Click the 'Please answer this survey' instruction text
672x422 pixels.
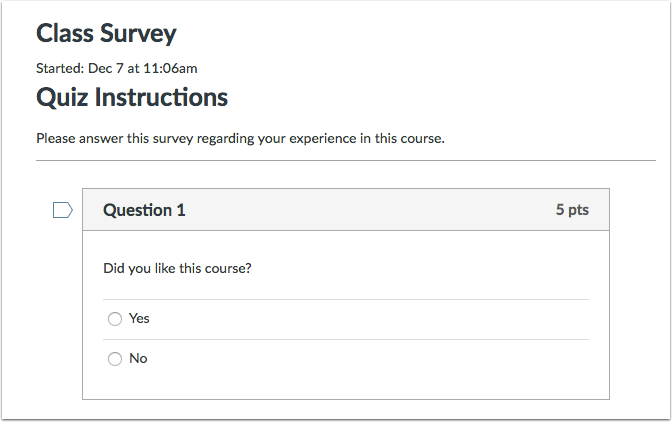(x=240, y=139)
